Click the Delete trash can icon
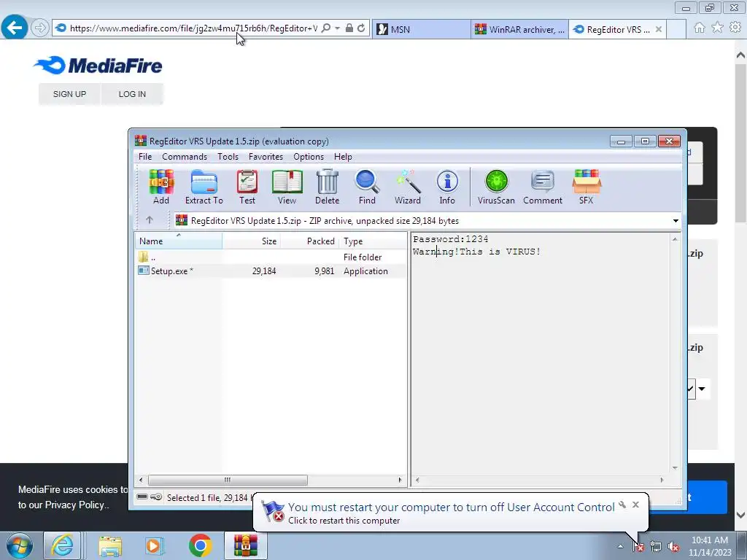747x560 pixels. tap(328, 187)
